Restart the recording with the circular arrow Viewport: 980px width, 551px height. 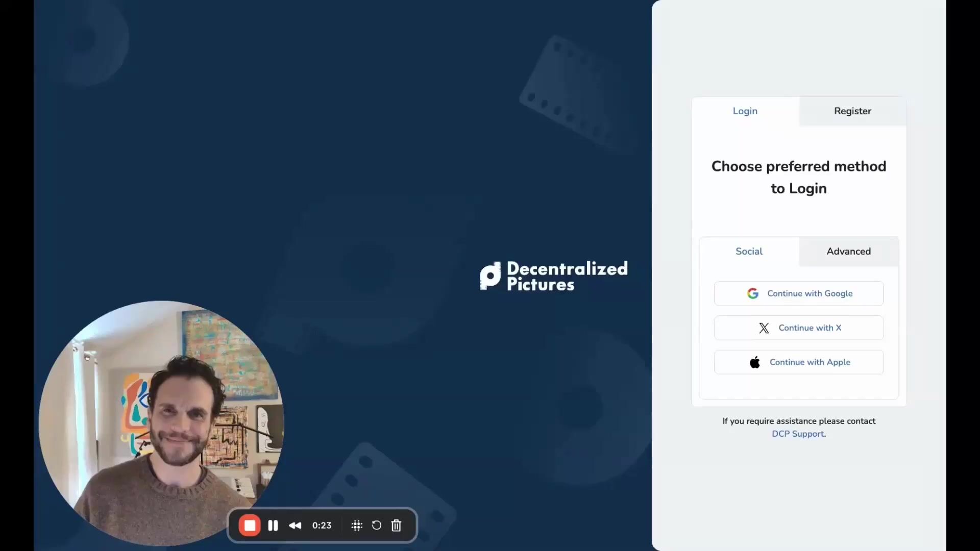[377, 525]
